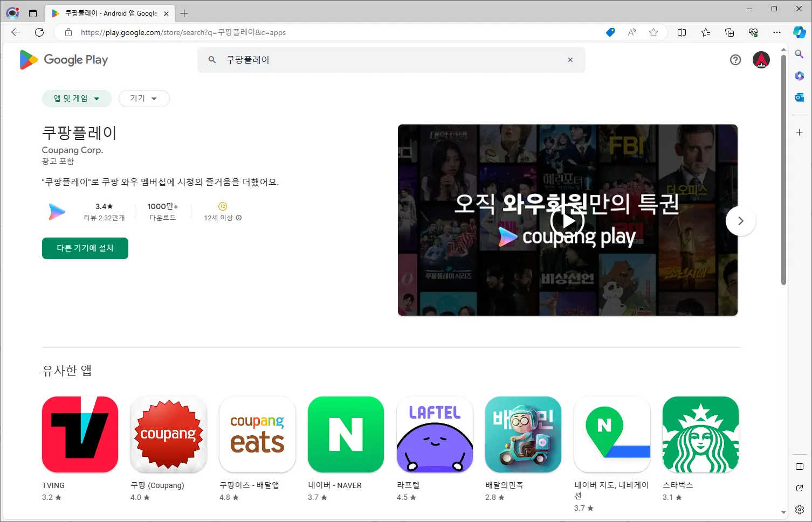812x522 pixels.
Task: Open the Coupang Corp. developer link
Action: click(72, 150)
